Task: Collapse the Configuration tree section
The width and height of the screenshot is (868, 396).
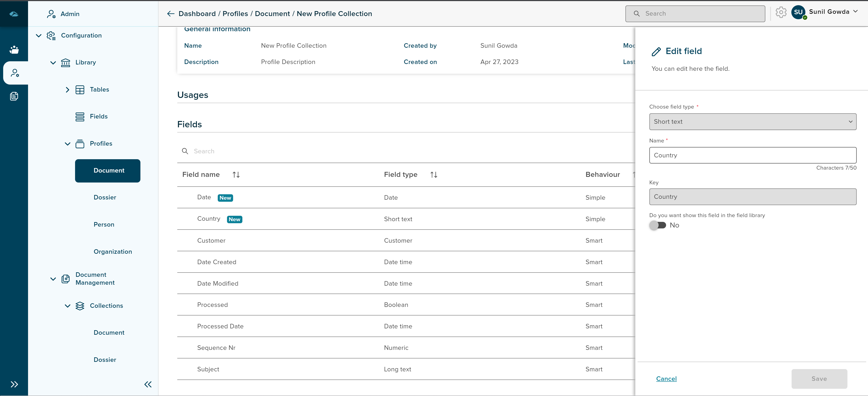Action: click(x=39, y=35)
